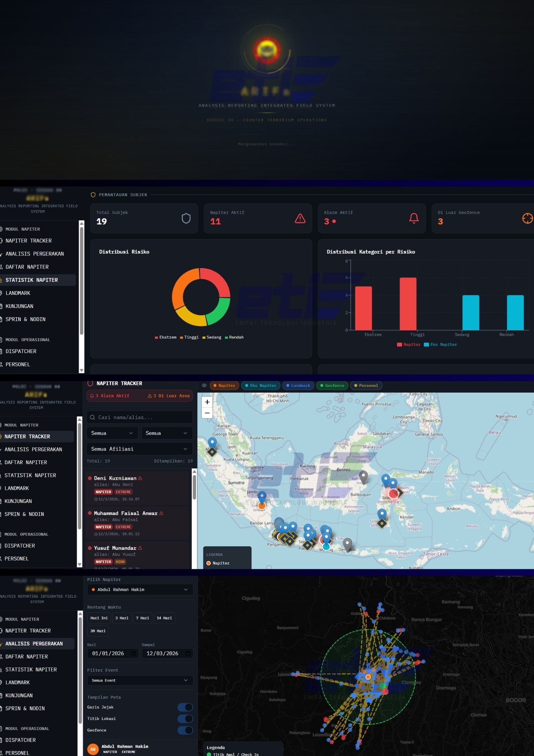Click the gray pin marker on Kalimantan Timur

tap(363, 477)
